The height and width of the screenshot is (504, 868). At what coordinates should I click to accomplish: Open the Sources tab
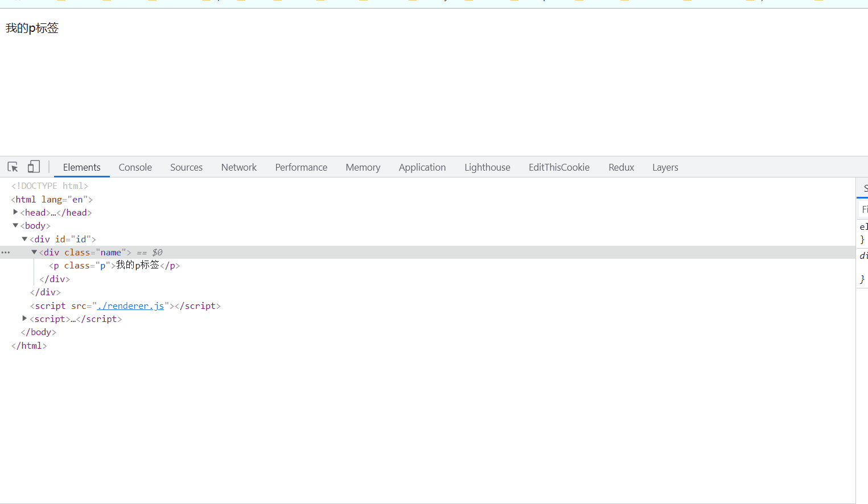tap(186, 167)
